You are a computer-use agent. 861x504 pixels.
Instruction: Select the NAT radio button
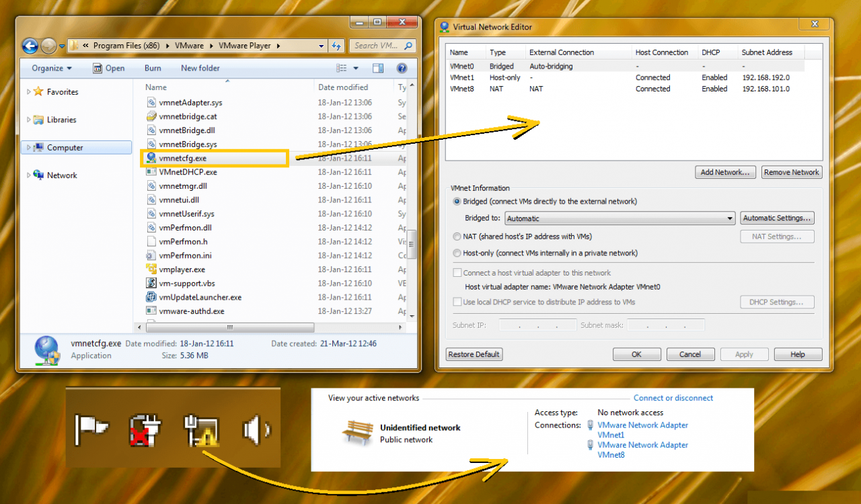[456, 236]
